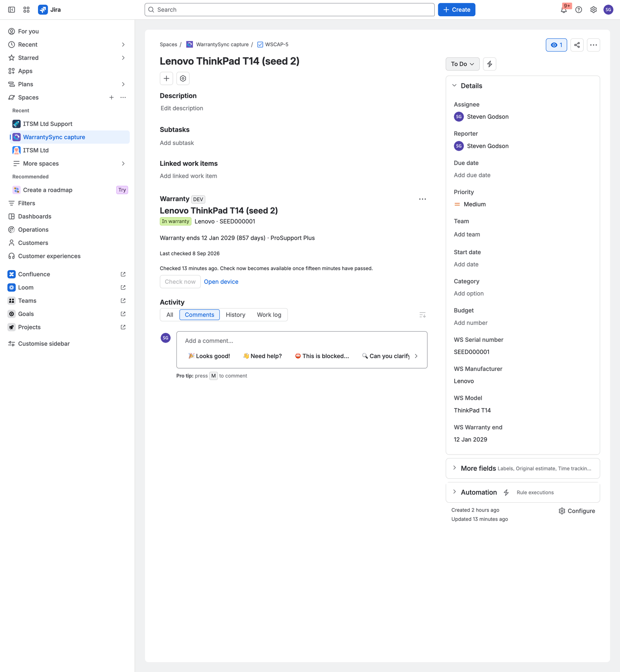620x672 pixels.
Task: Open the work item actions ellipsis menu
Action: pyautogui.click(x=593, y=45)
